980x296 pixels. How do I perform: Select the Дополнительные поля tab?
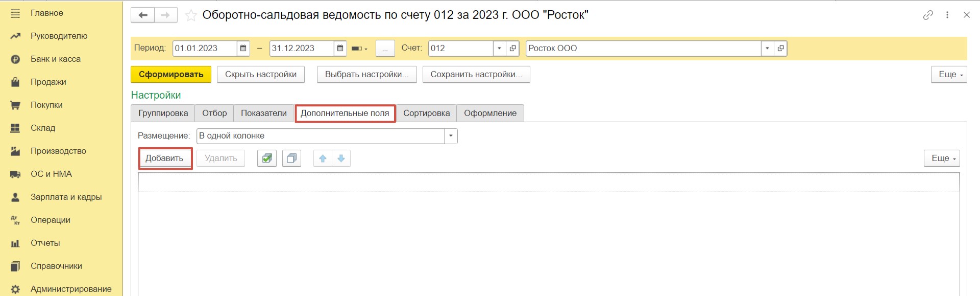click(345, 113)
